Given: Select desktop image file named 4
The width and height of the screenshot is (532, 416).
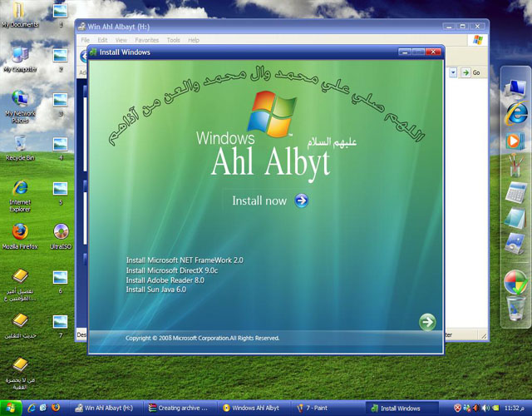Looking at the screenshot, I should click(x=61, y=149).
